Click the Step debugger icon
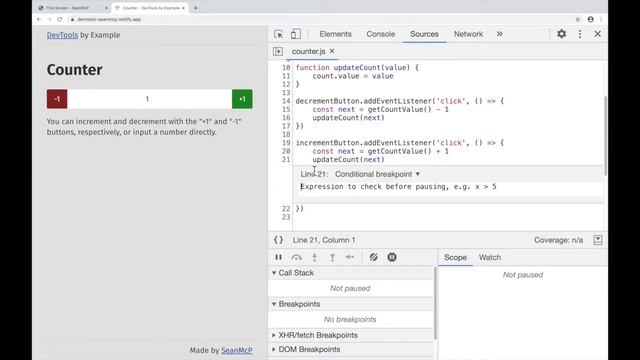 coord(350,257)
